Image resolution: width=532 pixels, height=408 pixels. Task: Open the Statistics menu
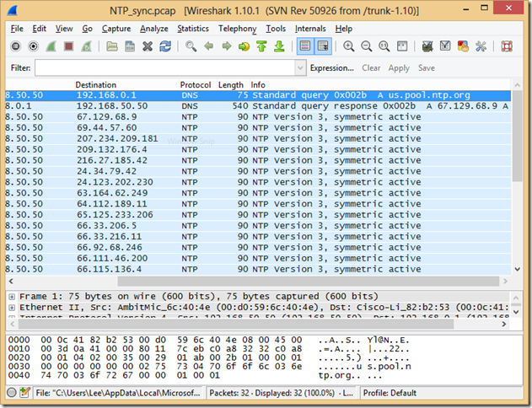coord(193,29)
